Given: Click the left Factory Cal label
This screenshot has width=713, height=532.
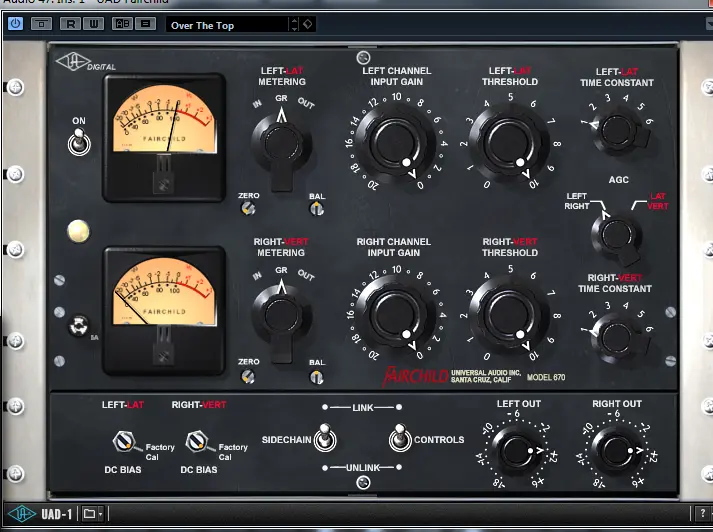Looking at the screenshot, I should click(160, 452).
